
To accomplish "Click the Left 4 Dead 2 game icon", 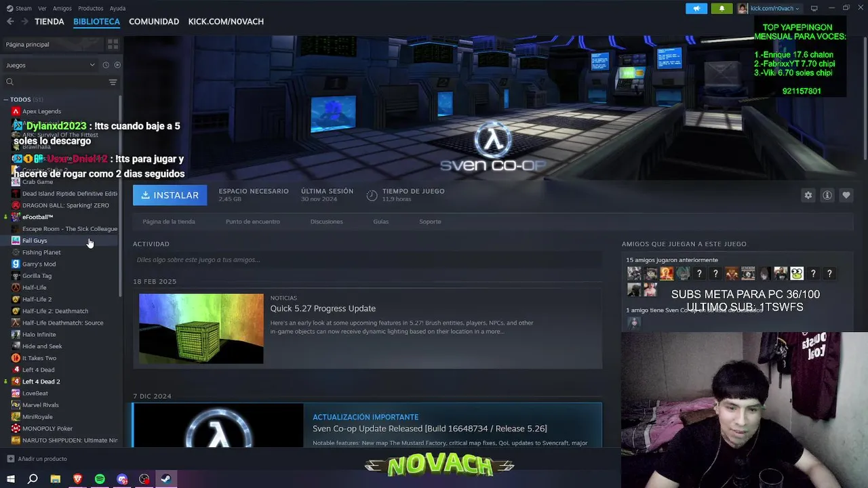I will [16, 382].
